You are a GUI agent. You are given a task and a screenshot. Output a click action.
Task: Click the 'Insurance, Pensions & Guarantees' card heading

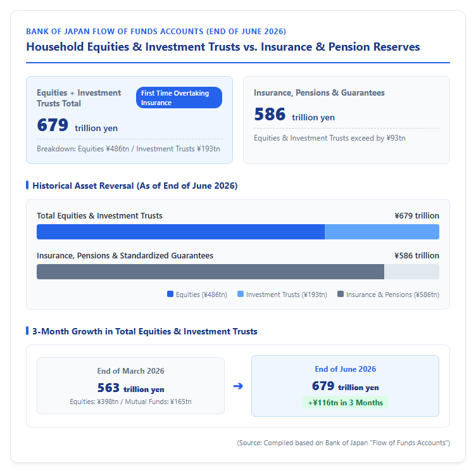319,92
